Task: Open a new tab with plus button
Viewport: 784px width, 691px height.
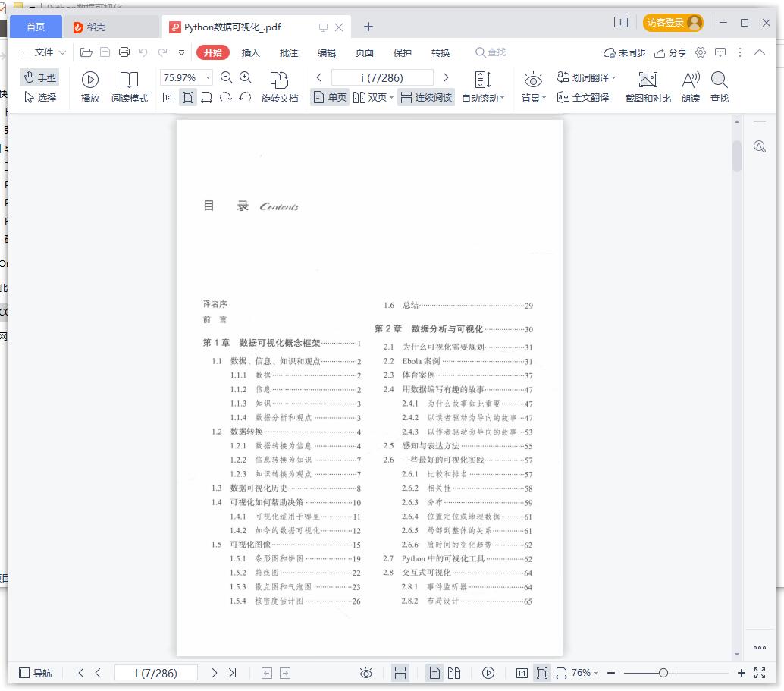Action: point(368,27)
